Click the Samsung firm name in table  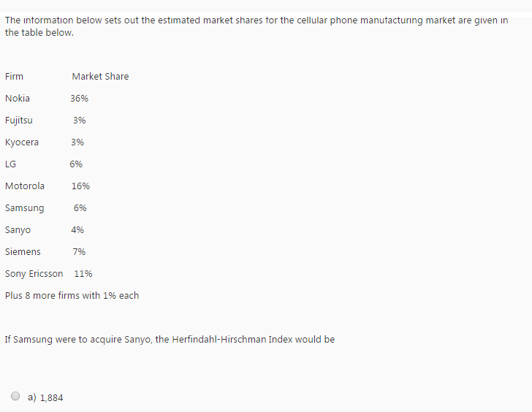(24, 208)
